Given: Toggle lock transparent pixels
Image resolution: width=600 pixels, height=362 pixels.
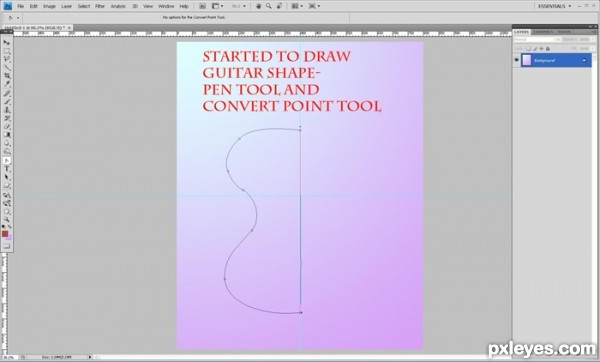Looking at the screenshot, I should pos(528,49).
